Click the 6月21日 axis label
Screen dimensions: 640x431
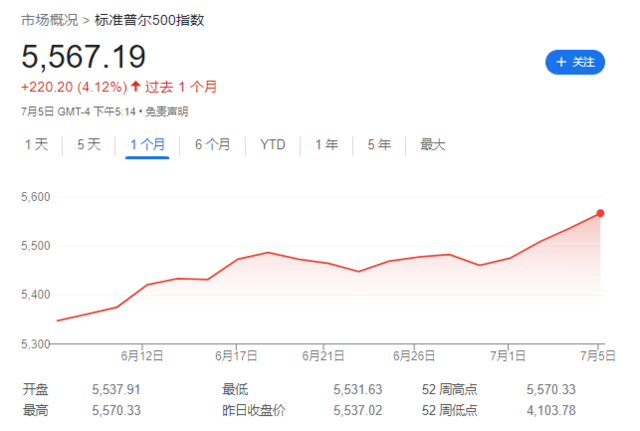click(x=323, y=356)
